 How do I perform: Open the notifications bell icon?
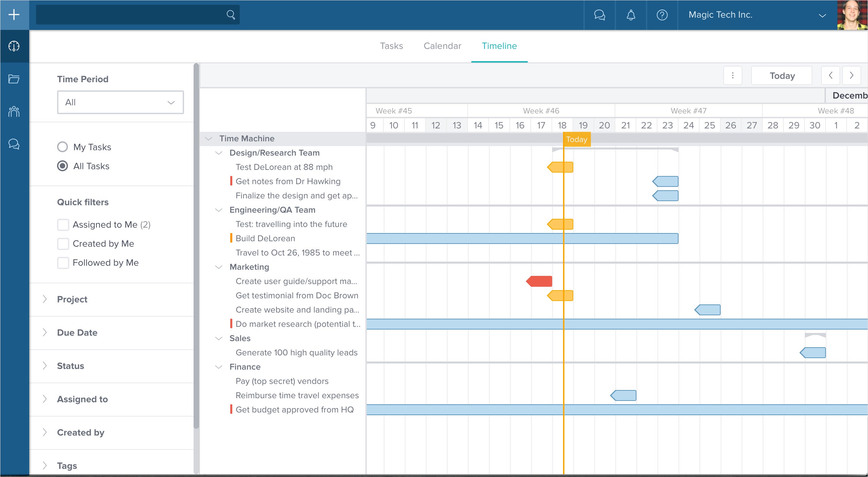[631, 15]
